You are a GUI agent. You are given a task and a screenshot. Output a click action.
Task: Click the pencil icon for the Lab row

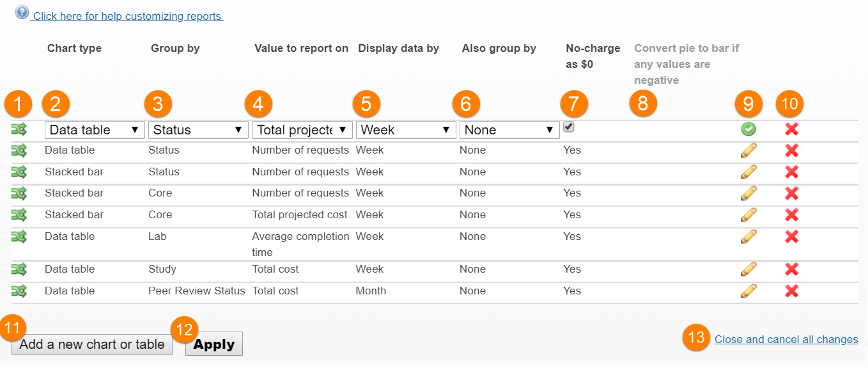click(748, 237)
